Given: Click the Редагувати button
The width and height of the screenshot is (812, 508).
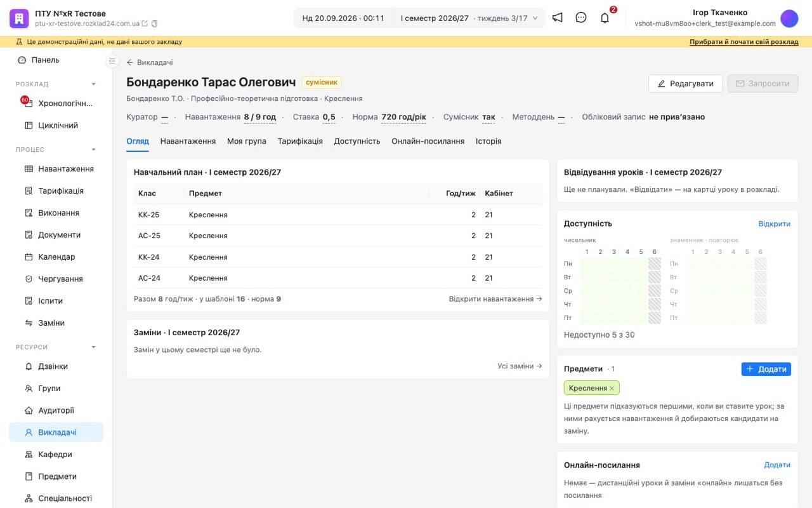Looking at the screenshot, I should click(685, 84).
